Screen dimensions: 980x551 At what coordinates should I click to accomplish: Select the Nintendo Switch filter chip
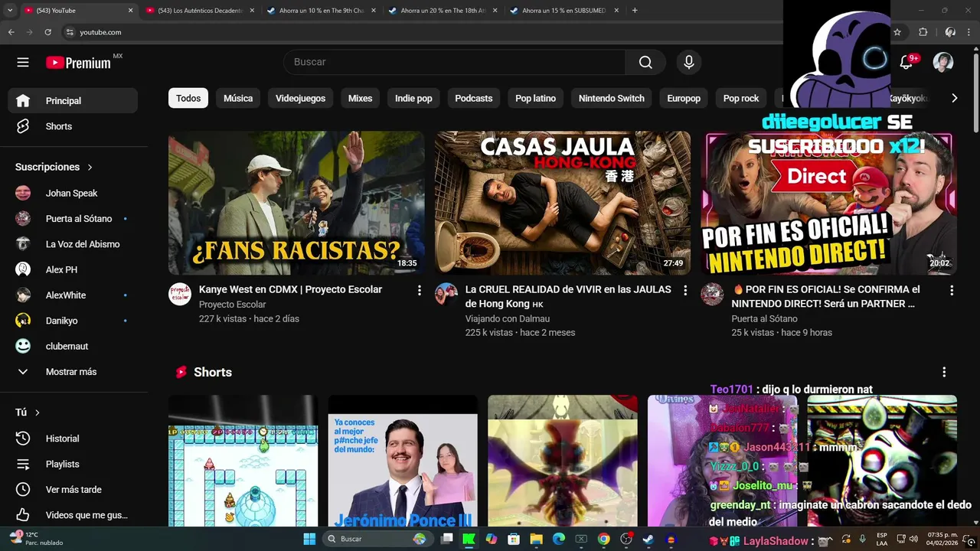point(612,98)
